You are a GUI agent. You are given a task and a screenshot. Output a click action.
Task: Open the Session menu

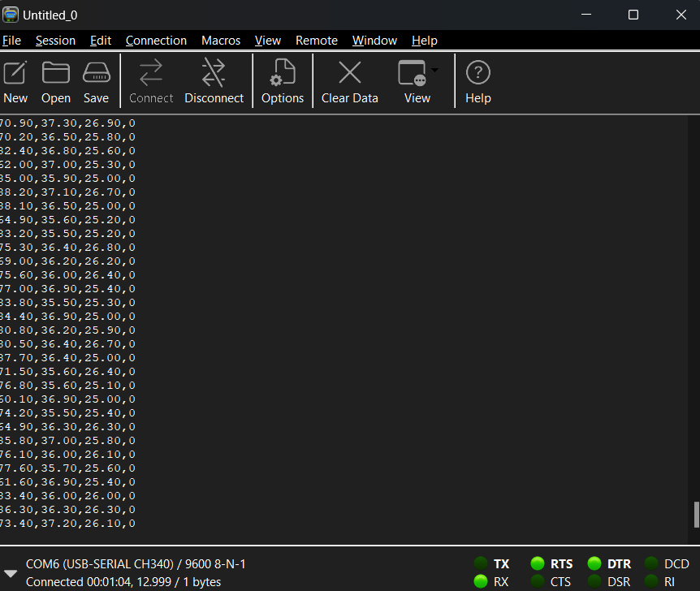click(x=55, y=41)
